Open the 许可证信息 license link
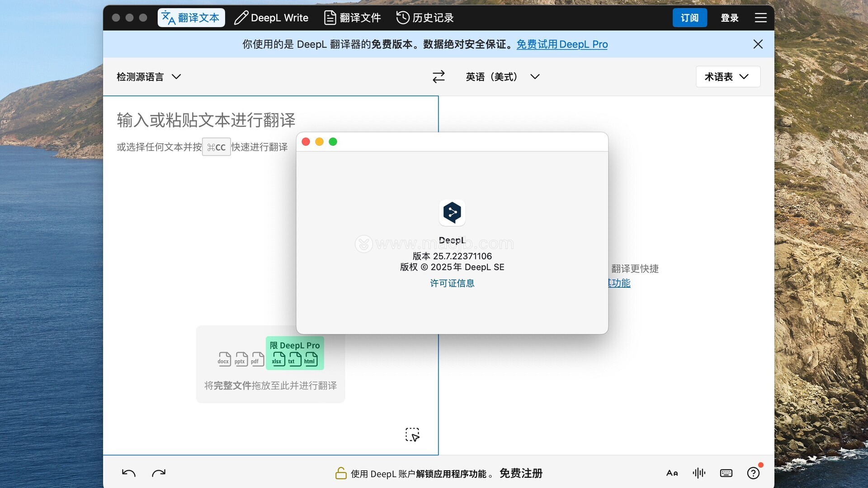 point(452,283)
